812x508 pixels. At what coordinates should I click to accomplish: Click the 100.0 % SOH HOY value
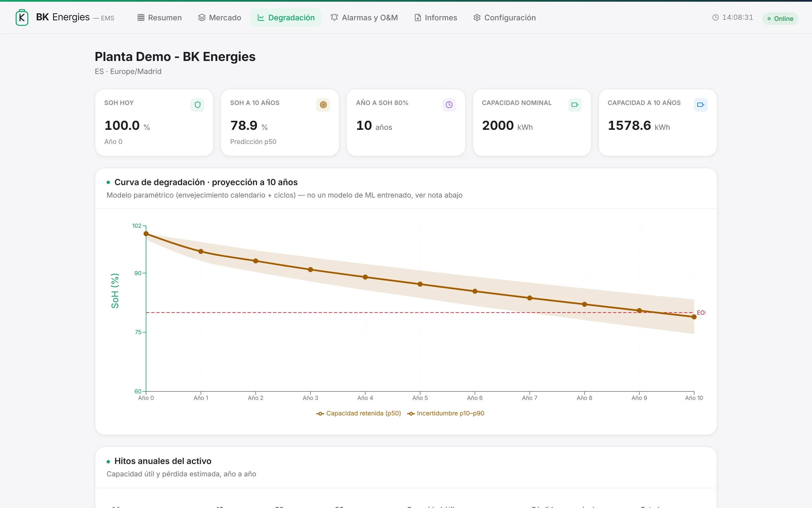click(x=127, y=126)
